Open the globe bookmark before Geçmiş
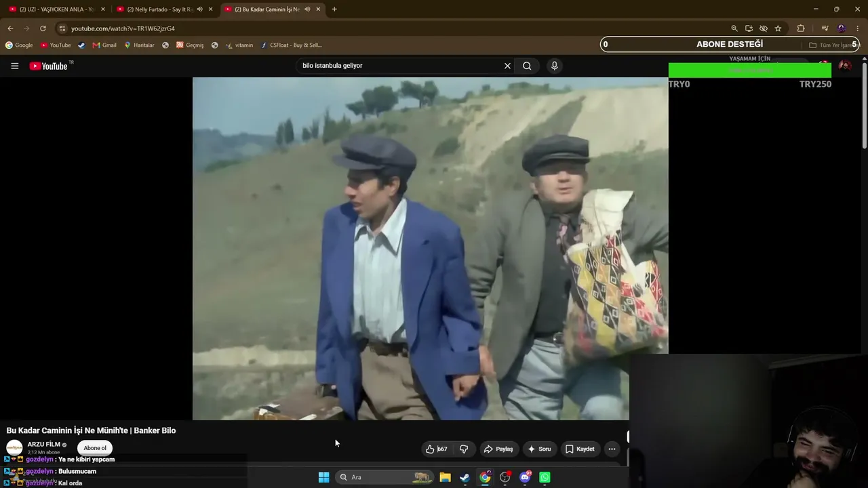This screenshot has height=488, width=868. pos(165,45)
